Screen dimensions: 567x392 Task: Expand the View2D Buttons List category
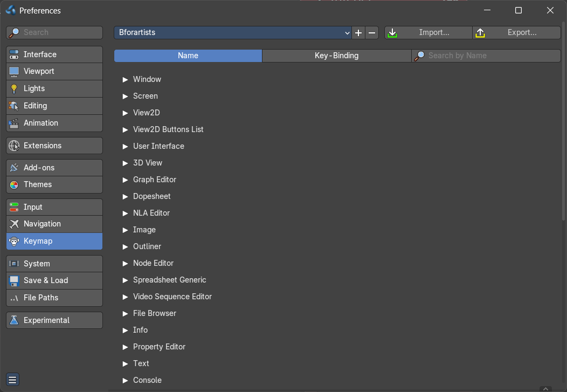pyautogui.click(x=125, y=129)
